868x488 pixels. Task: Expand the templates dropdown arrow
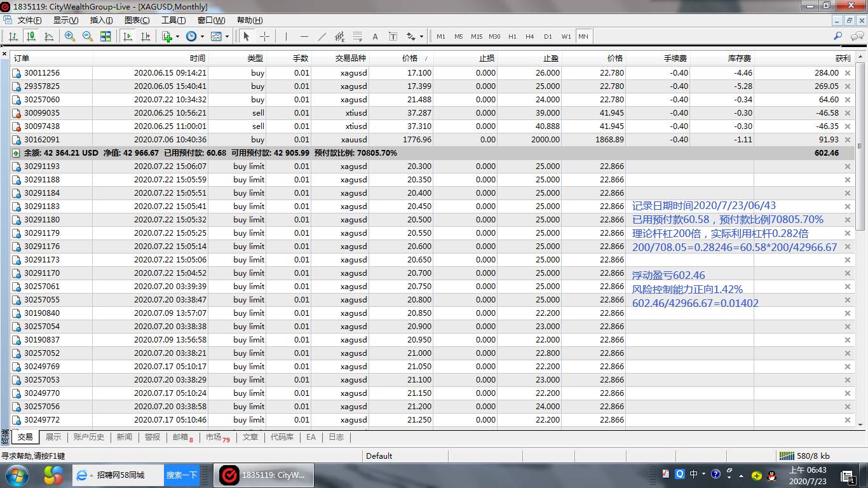(227, 36)
